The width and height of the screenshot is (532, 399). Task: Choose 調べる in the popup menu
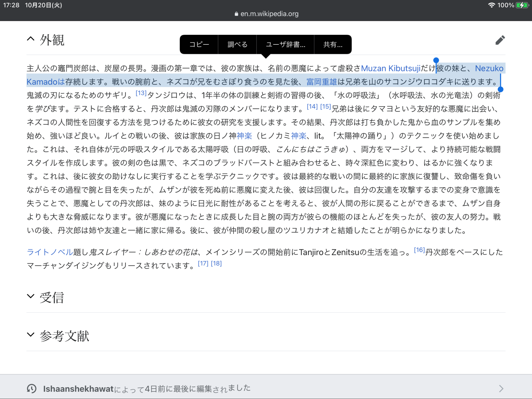point(237,44)
